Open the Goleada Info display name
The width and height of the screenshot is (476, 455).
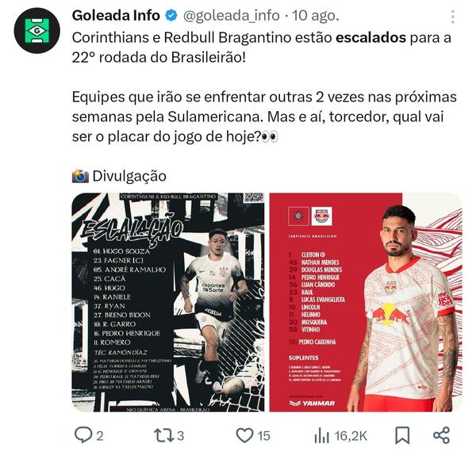[116, 16]
